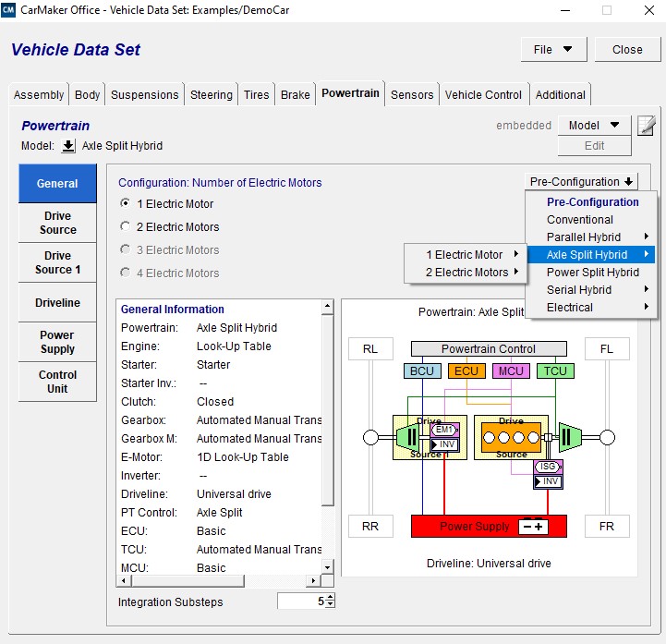
Task: Open the Control Unit side section
Action: tap(57, 382)
